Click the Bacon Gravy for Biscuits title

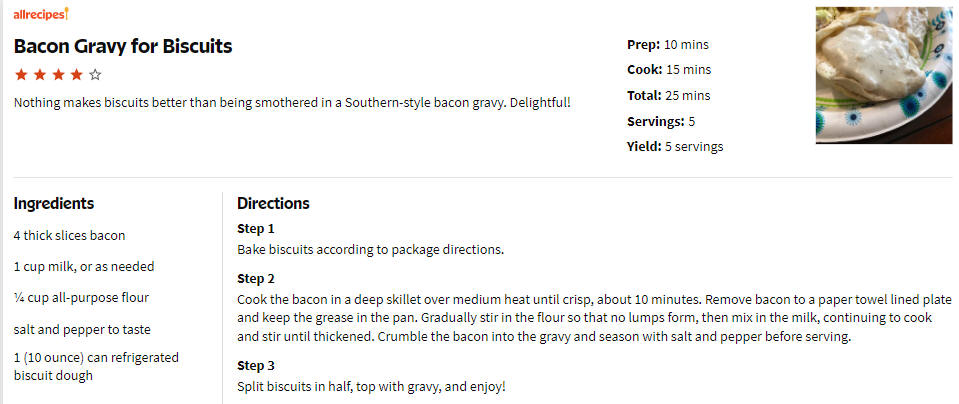(x=123, y=46)
